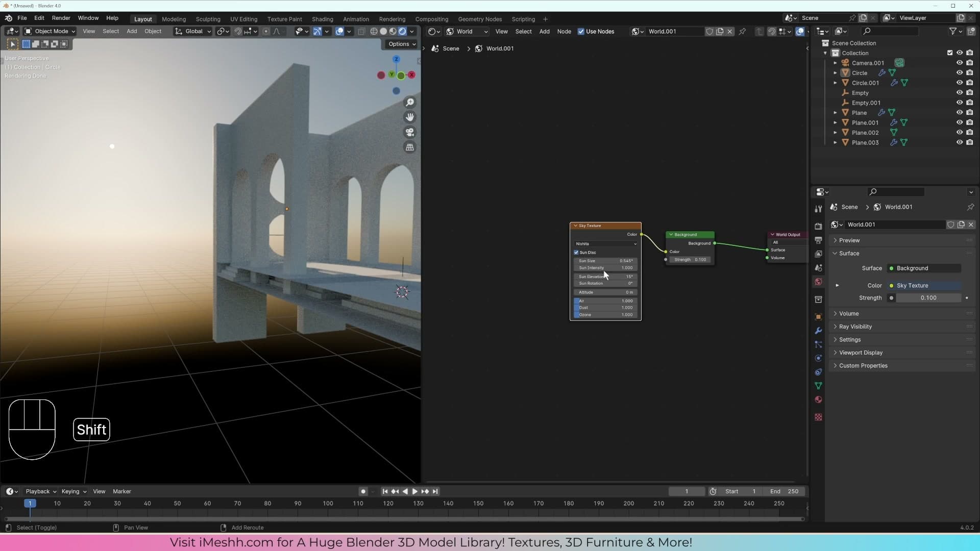Screen dimensions: 980x551
Task: Click the Dust density slider
Action: tap(605, 308)
